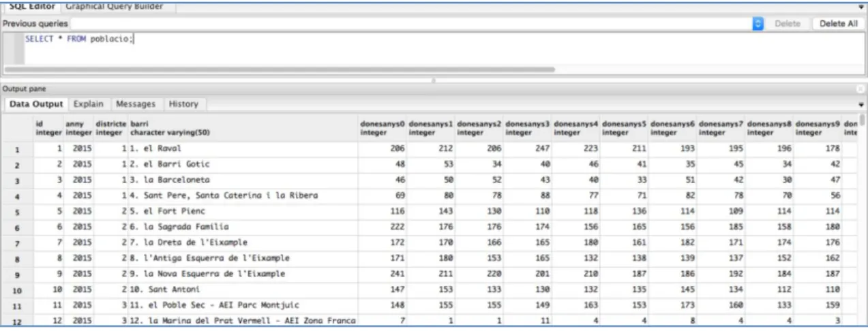The image size is (868, 331).
Task: Open the Previous queries dropdown arrow
Action: pyautogui.click(x=758, y=24)
